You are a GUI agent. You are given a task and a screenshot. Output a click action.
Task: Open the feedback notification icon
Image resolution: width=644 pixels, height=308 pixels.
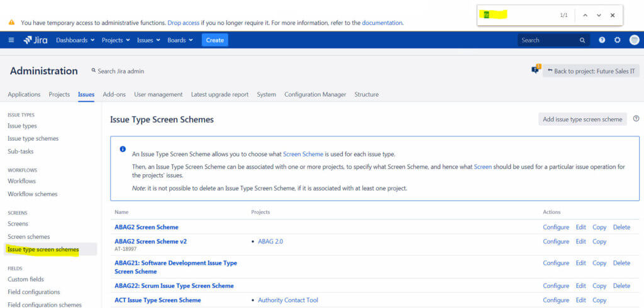pos(535,69)
